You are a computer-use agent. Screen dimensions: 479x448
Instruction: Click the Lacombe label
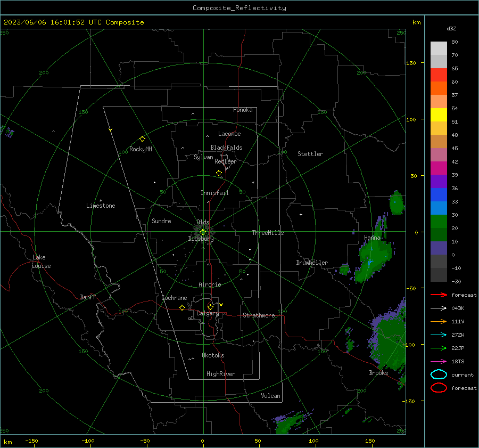[229, 134]
